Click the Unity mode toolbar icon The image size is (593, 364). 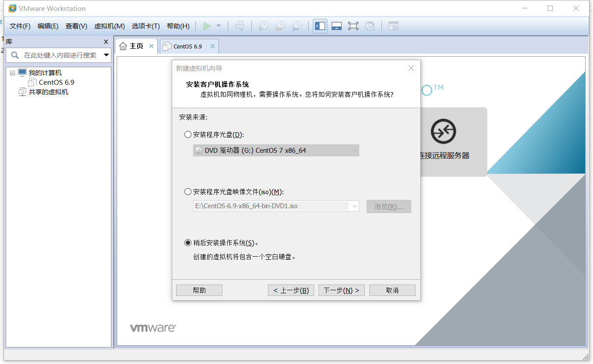[370, 26]
